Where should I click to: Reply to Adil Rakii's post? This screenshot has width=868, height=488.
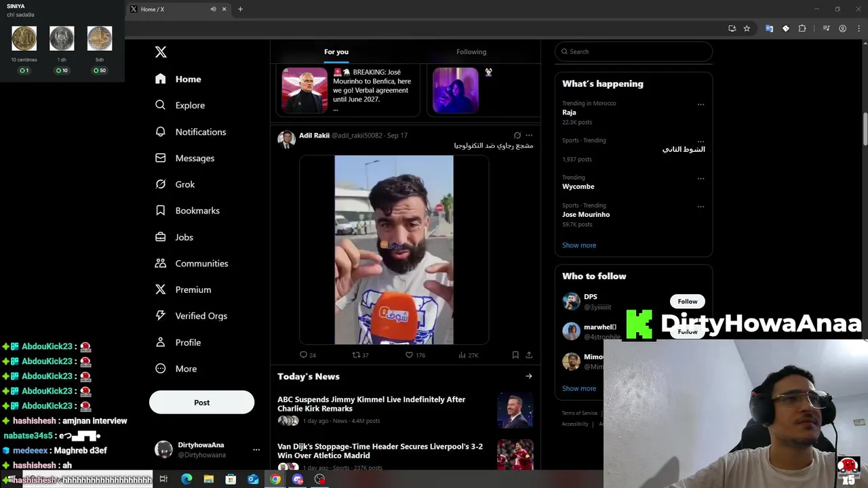point(307,354)
